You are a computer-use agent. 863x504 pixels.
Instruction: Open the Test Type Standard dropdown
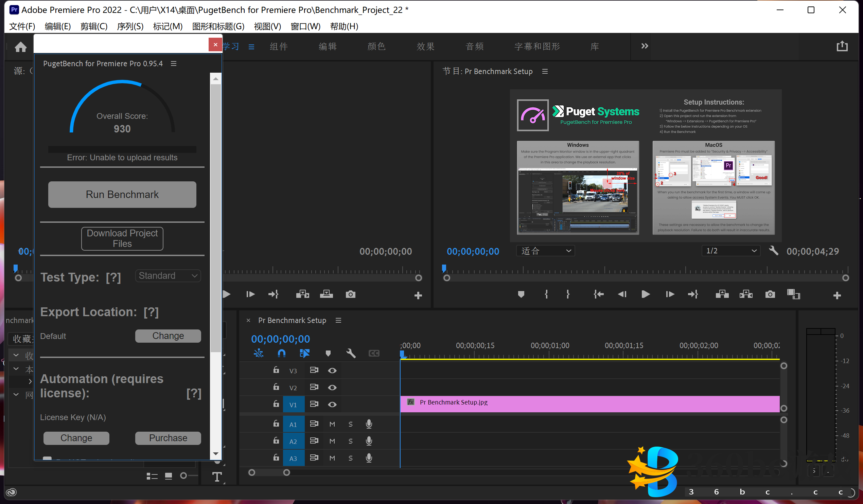click(168, 276)
